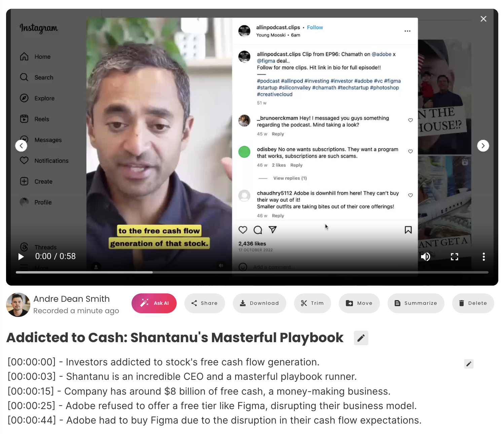Click Andre Dean Smith's profile avatar
Screen dimensions: 504x434
pos(18,305)
